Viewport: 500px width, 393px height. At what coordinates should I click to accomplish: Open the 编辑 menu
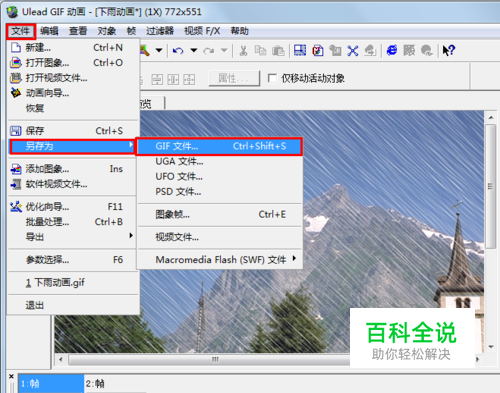[49, 31]
